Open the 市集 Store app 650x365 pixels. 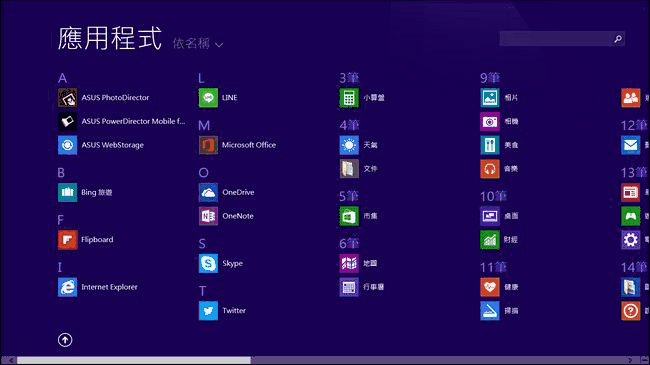pos(358,216)
